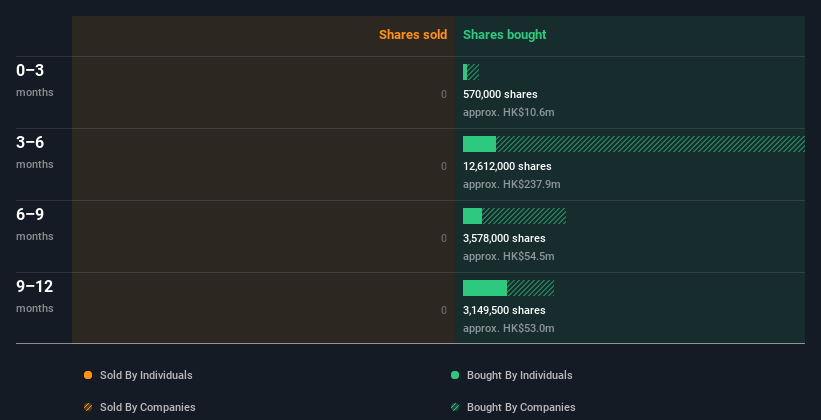
Task: Click the striped bar segment in 6–9 months row
Action: click(x=524, y=216)
